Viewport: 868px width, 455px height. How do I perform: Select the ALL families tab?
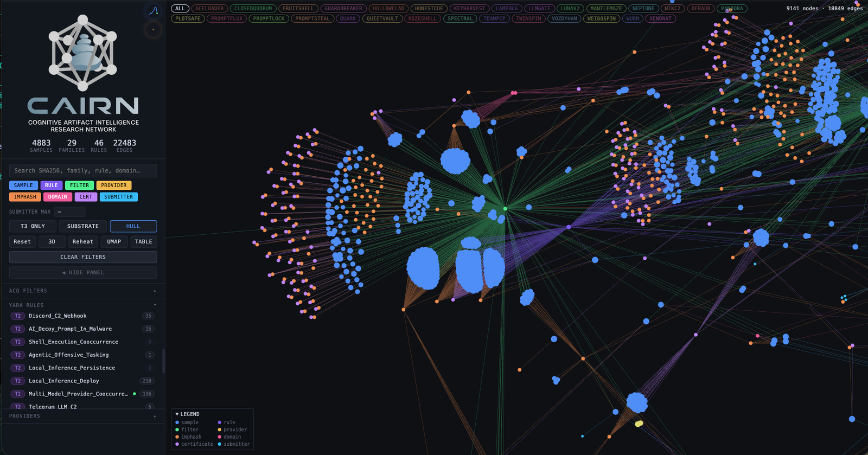tap(180, 9)
